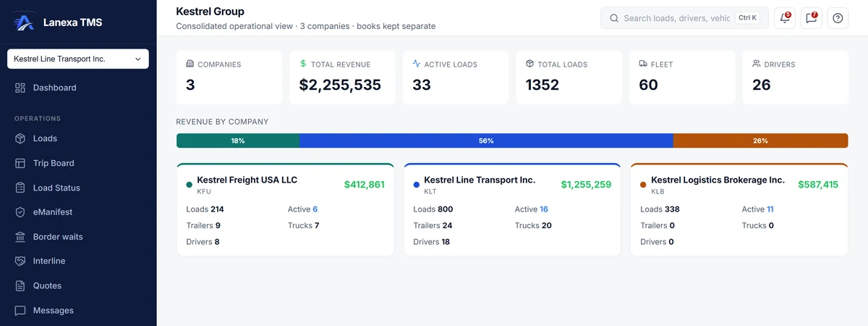This screenshot has width=868, height=326.
Task: Click Loads 800 on Kestrel Line card
Action: coord(433,209)
